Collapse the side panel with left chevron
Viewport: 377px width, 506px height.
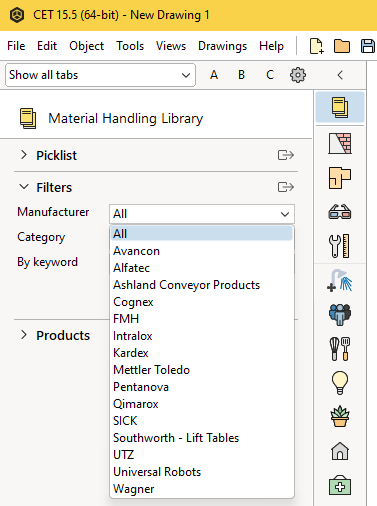(340, 75)
